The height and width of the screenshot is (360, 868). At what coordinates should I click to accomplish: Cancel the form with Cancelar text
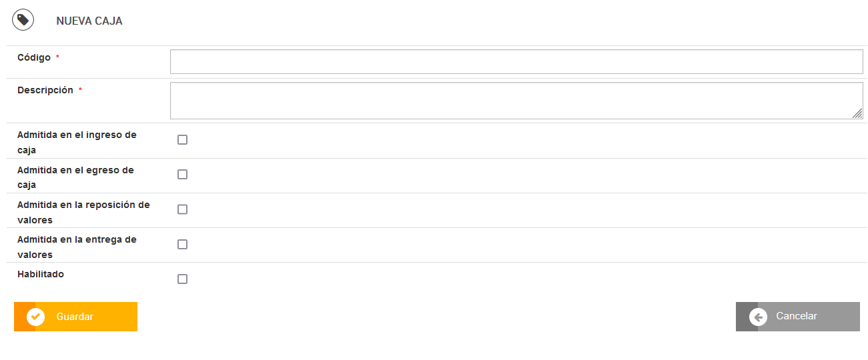797,316
